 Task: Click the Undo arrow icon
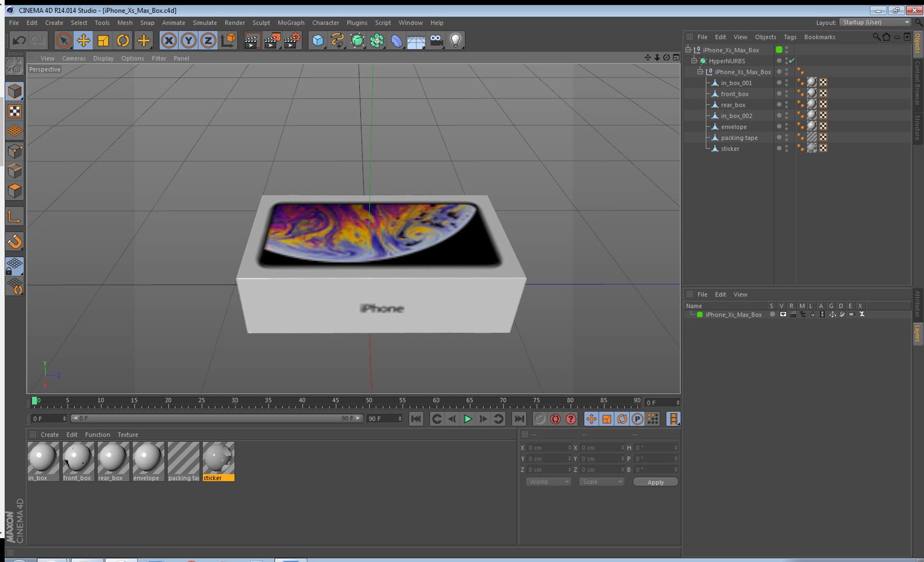[19, 41]
